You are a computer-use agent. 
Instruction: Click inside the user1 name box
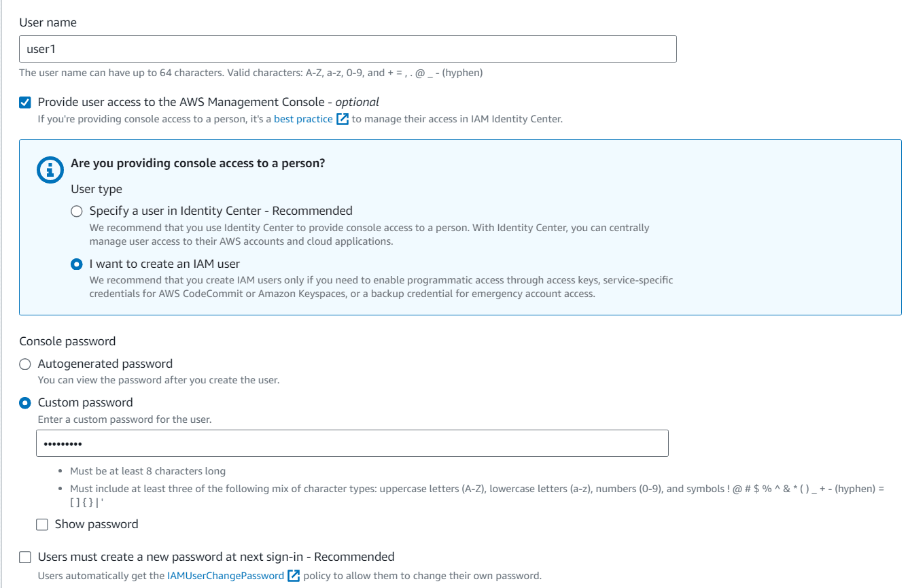coord(348,49)
